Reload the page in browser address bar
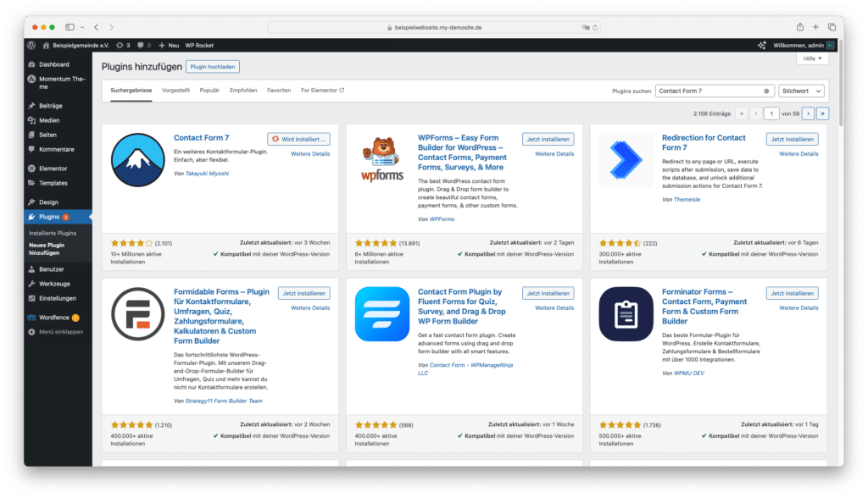Viewport: 868px width, 498px height. coord(596,27)
